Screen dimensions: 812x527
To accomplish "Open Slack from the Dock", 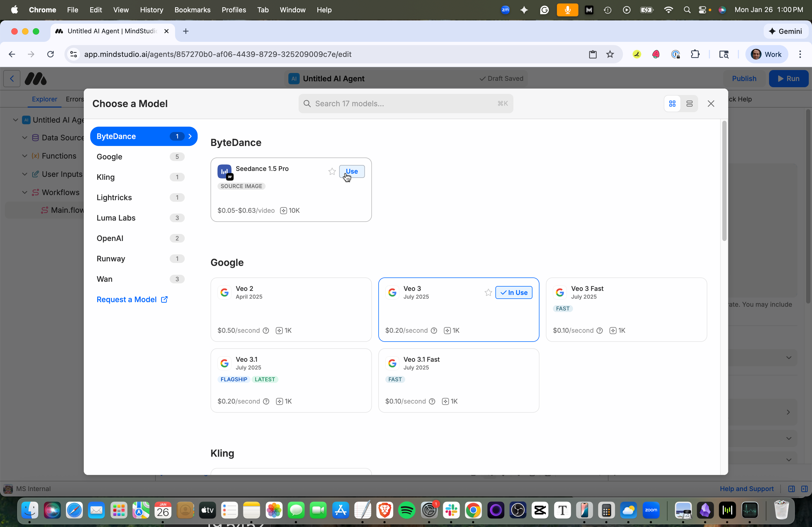I will pos(451,510).
